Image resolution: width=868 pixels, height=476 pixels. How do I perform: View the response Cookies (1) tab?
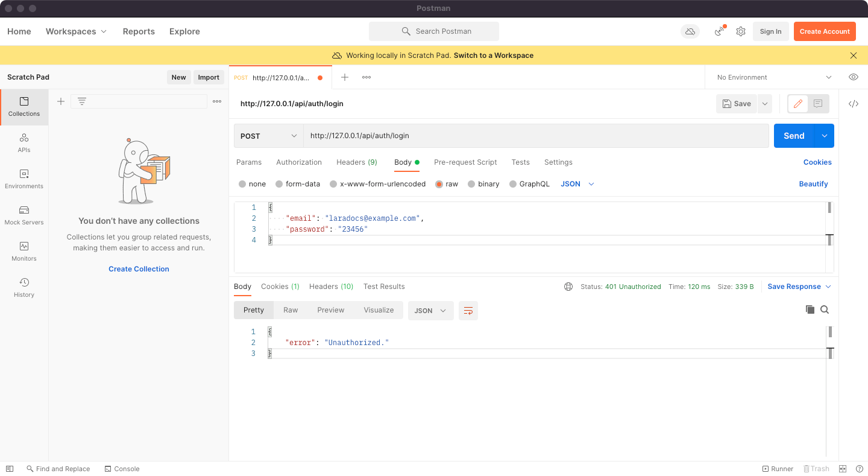280,287
